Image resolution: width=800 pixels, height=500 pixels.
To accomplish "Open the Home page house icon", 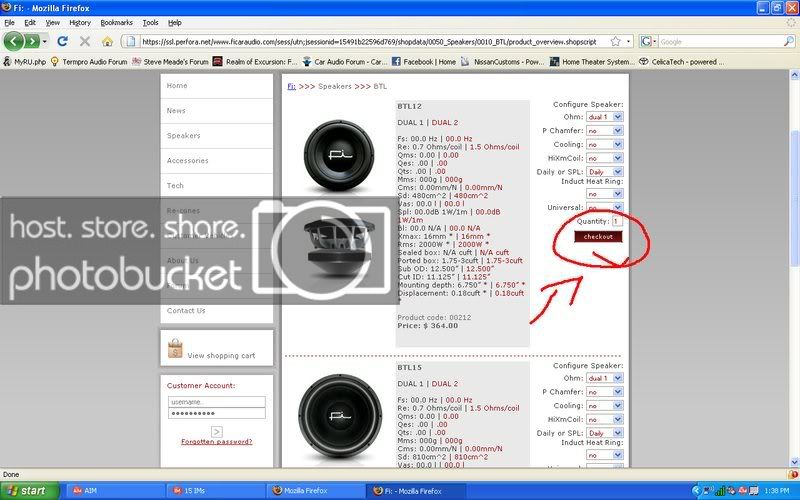I will coord(107,41).
